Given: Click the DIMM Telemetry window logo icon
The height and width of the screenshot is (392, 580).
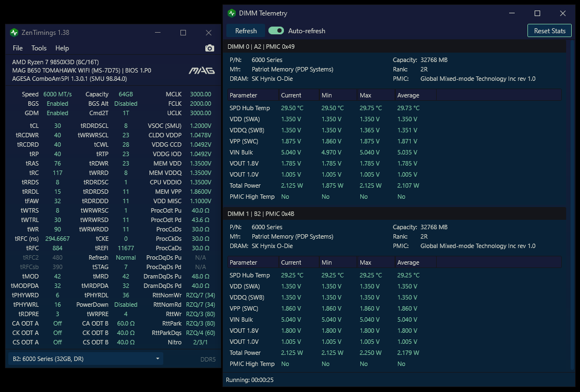Looking at the screenshot, I should [x=231, y=13].
